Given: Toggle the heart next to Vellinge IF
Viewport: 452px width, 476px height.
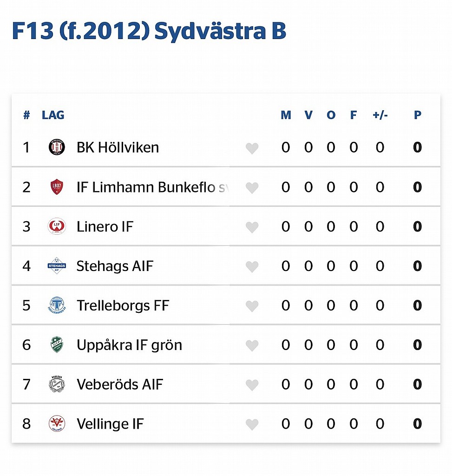Looking at the screenshot, I should tap(252, 424).
